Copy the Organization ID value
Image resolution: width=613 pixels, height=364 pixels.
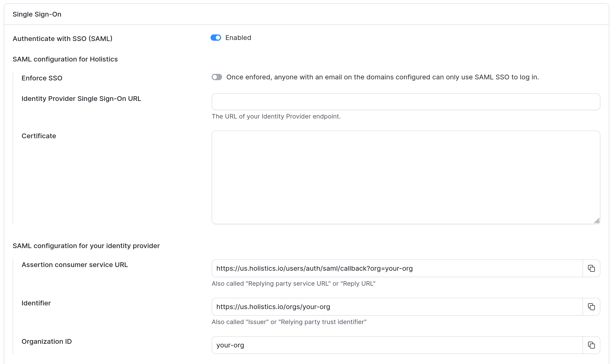(x=591, y=345)
